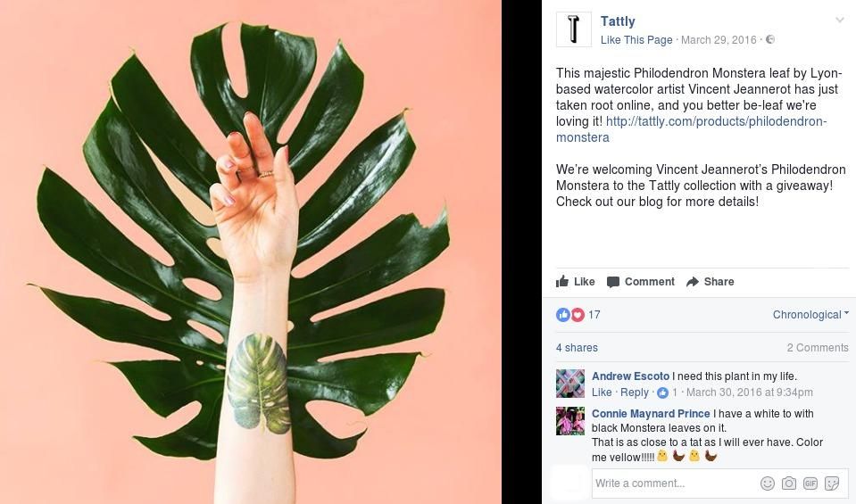The width and height of the screenshot is (856, 504).
Task: Post a GIF in the comment
Action: [x=810, y=483]
